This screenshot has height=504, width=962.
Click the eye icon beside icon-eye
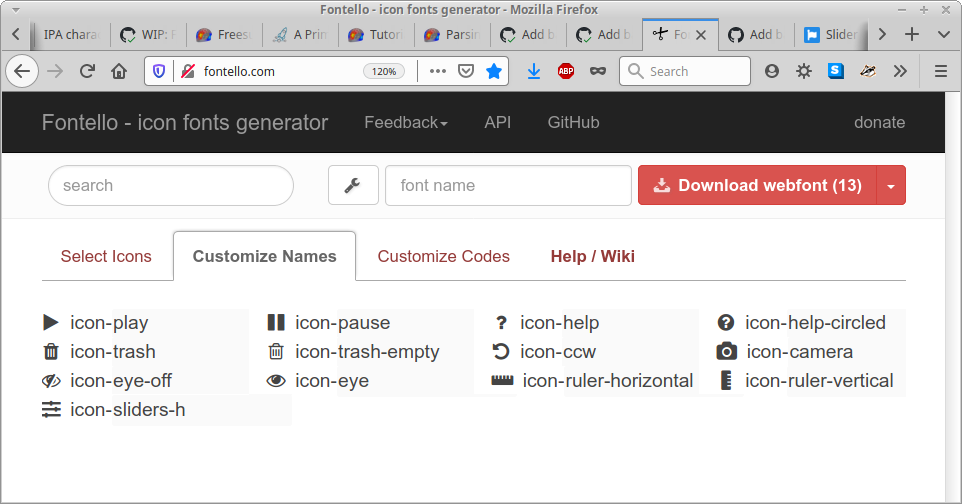[276, 381]
